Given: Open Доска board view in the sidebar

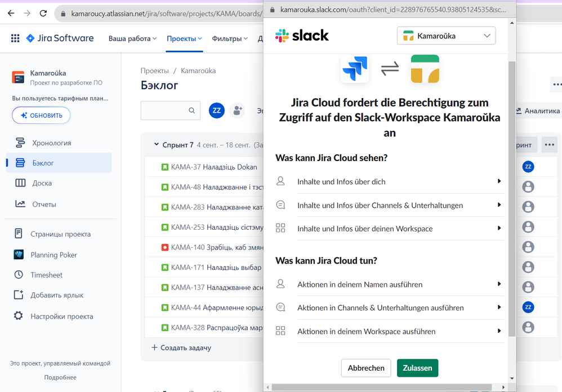Looking at the screenshot, I should [x=59, y=183].
